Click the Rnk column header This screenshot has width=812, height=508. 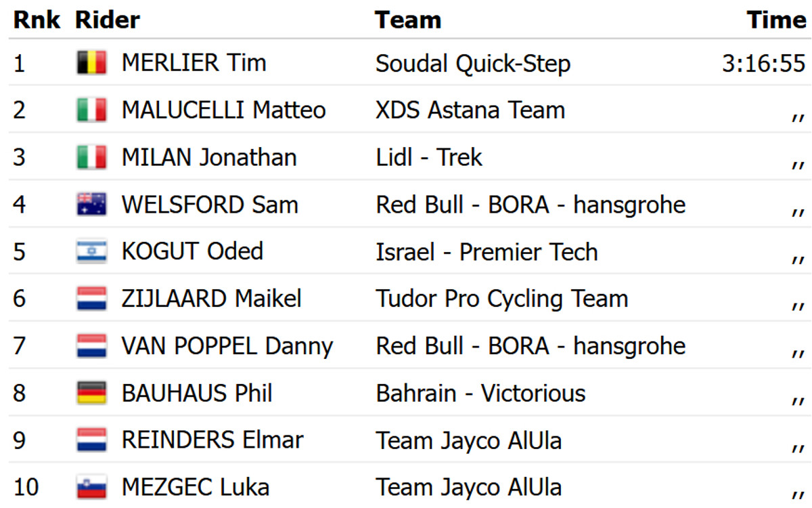coord(37,20)
